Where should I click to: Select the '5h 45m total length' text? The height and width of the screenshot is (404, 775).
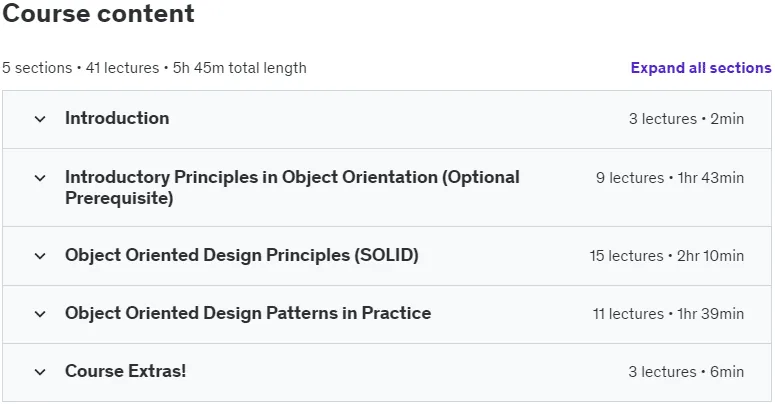pyautogui.click(x=240, y=68)
